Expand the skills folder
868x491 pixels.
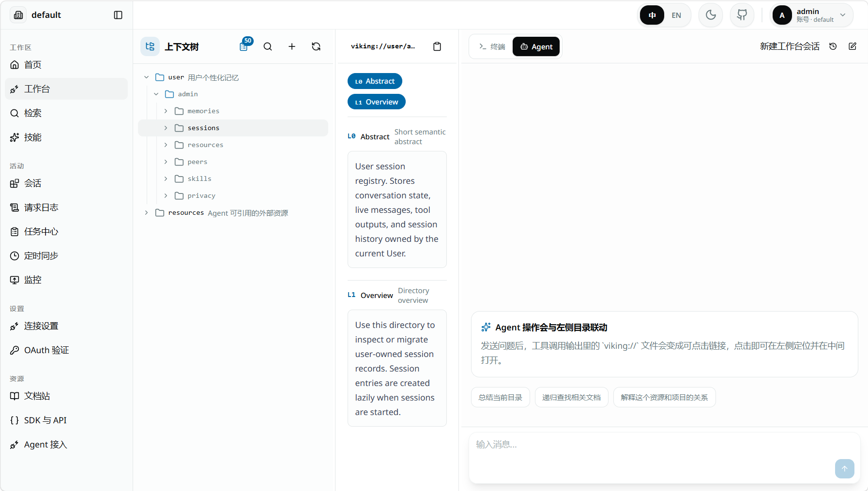[x=166, y=179]
